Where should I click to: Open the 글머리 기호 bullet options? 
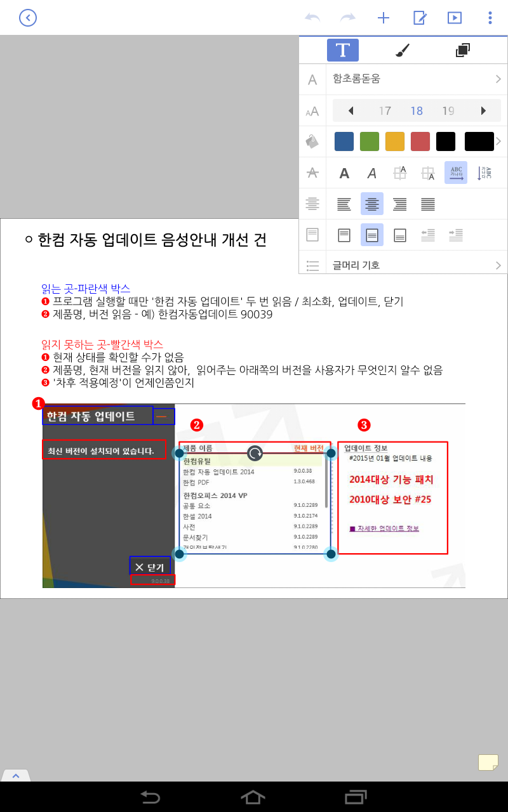417,265
